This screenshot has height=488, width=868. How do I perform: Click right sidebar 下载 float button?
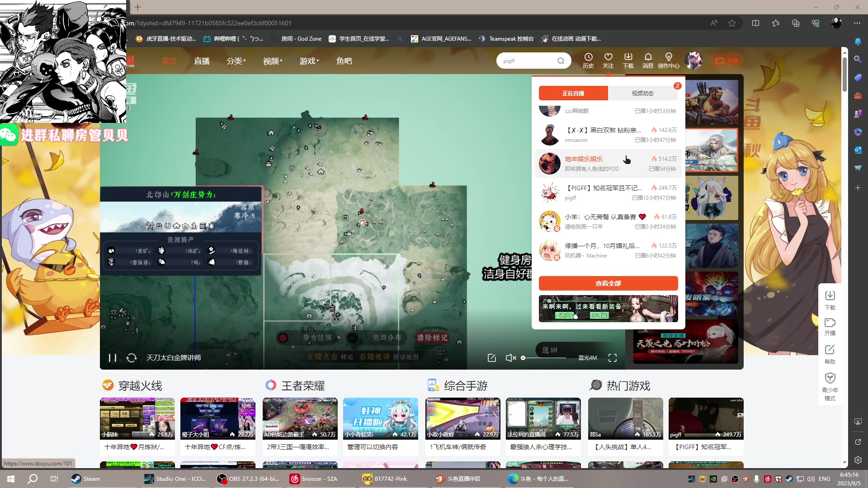click(830, 300)
